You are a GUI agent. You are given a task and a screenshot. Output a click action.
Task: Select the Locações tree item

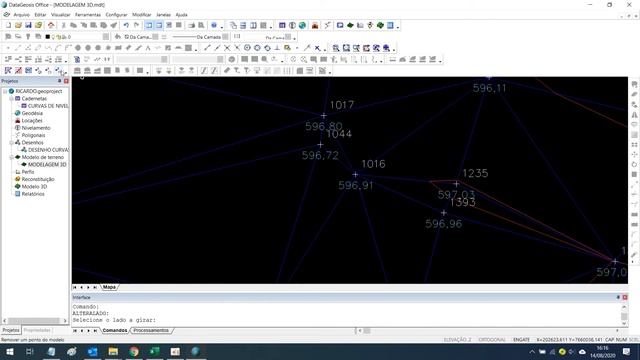(x=32, y=121)
